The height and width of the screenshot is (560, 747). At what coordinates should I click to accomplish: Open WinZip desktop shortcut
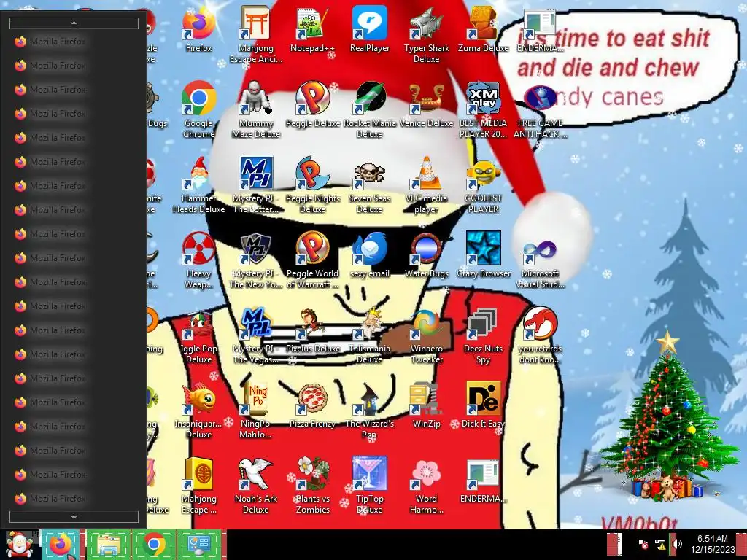(x=426, y=405)
